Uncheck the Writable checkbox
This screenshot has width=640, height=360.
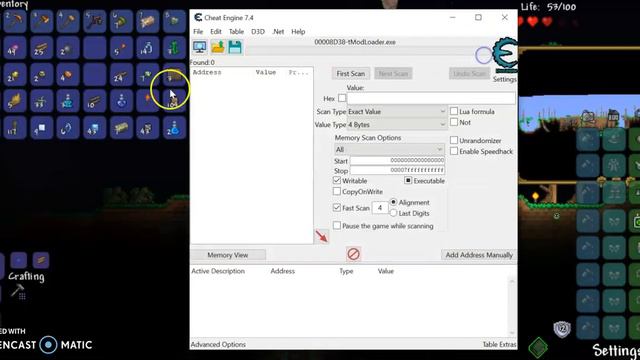(337, 180)
